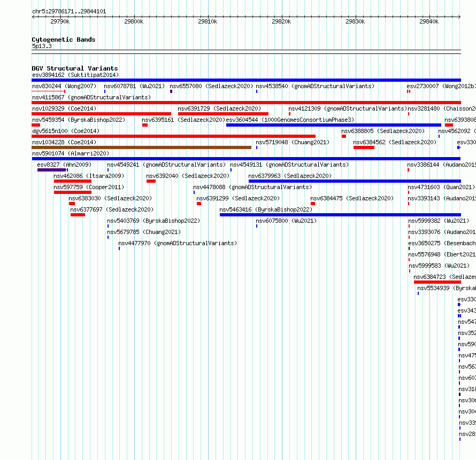Click nsv6379963 (Sedlazeck2020) label
The width and height of the screenshot is (476, 460).
(x=290, y=176)
